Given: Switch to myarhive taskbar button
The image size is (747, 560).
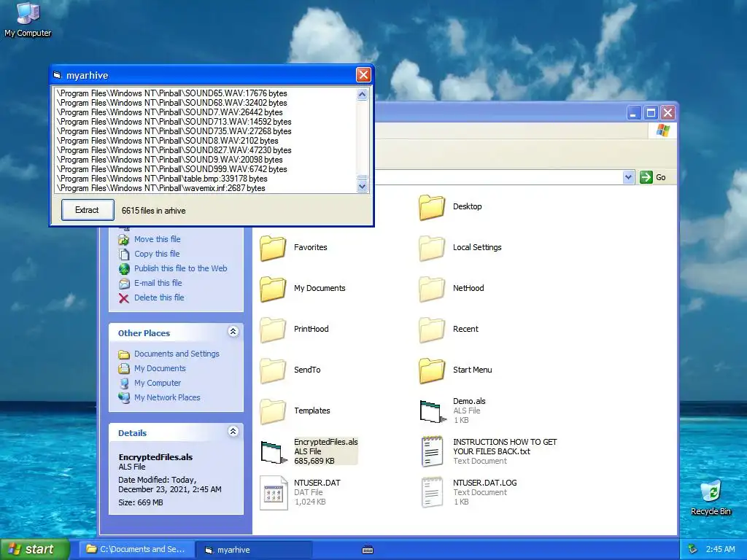Looking at the screenshot, I should [x=253, y=550].
